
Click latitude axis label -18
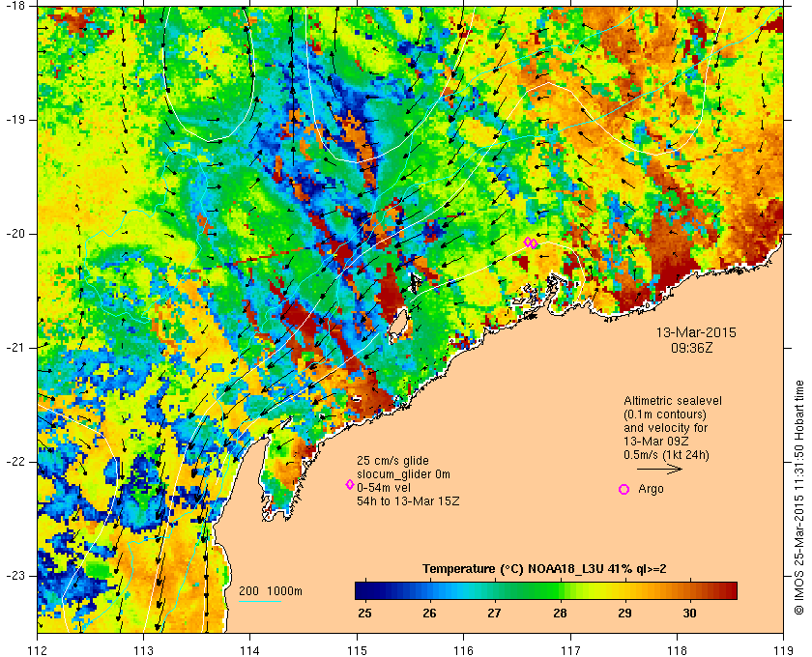[14, 5]
